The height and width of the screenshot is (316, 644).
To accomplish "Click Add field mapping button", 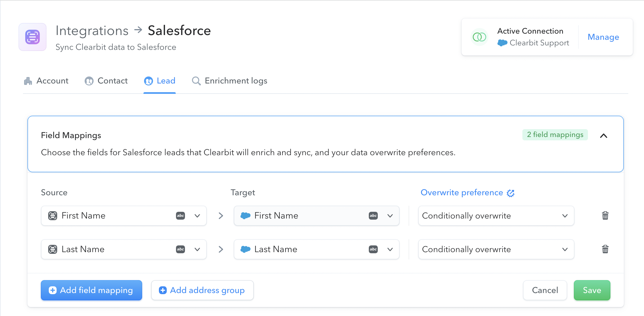I will tap(91, 290).
